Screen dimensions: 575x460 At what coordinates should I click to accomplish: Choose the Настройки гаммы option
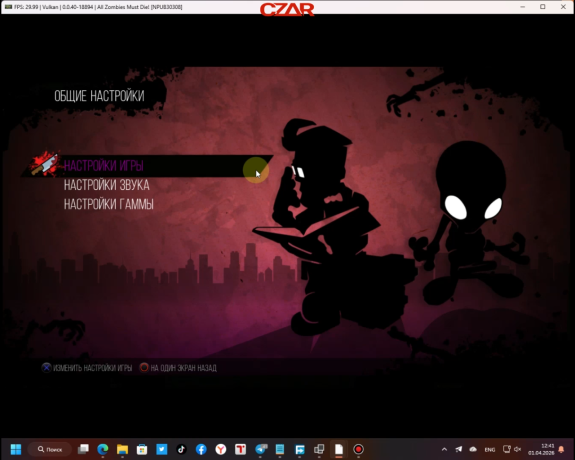click(109, 204)
